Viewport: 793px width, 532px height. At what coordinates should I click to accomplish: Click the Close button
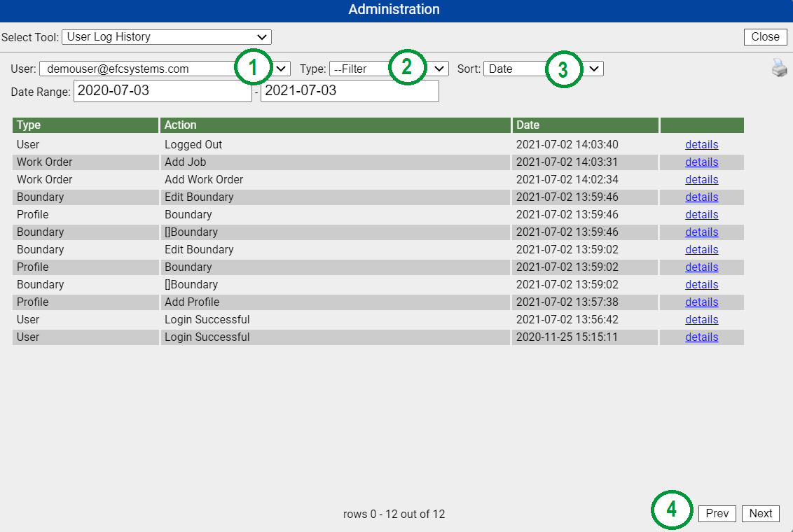tap(765, 37)
